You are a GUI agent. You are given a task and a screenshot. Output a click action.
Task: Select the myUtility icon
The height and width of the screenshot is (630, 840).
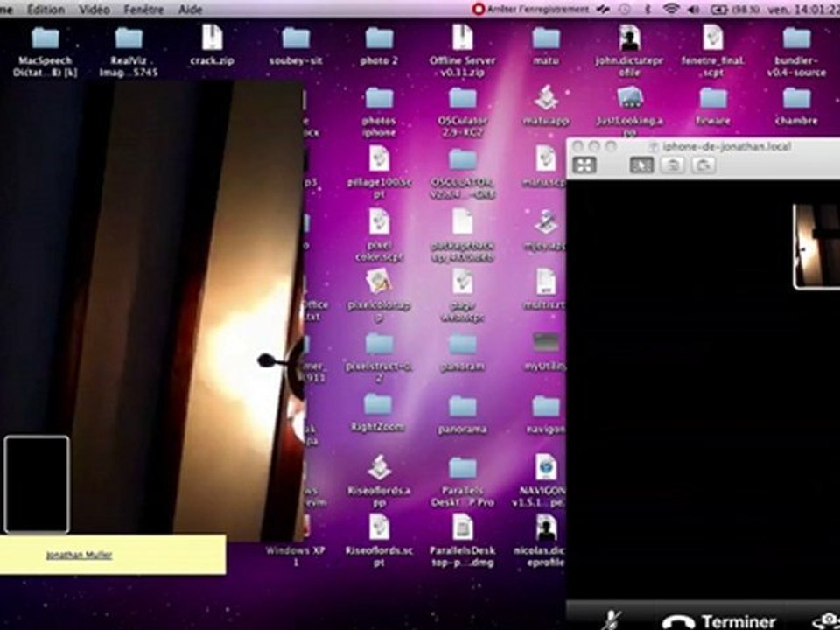544,352
